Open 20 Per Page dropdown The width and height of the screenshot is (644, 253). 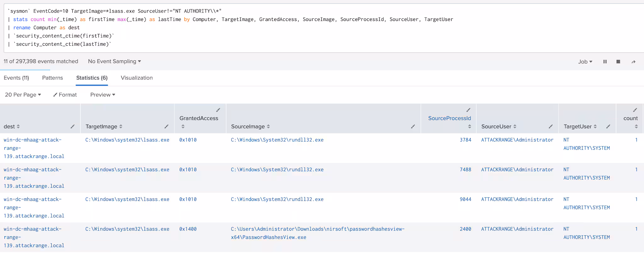(x=23, y=94)
